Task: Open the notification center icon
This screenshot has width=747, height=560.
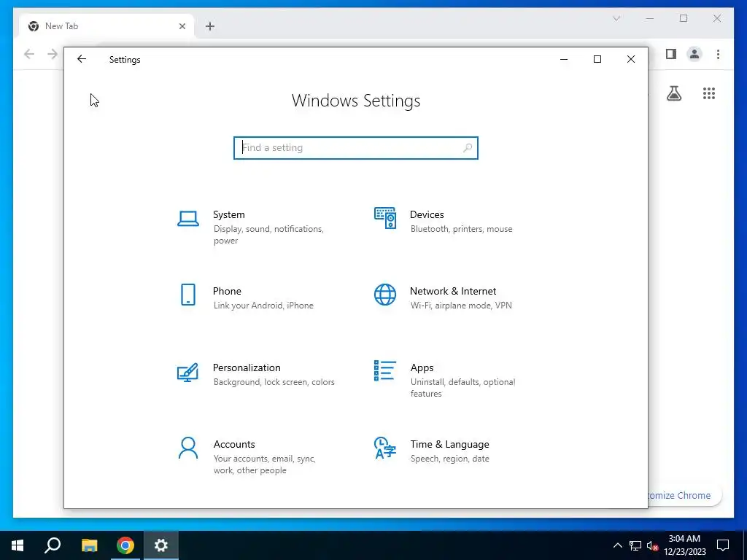Action: pos(723,545)
